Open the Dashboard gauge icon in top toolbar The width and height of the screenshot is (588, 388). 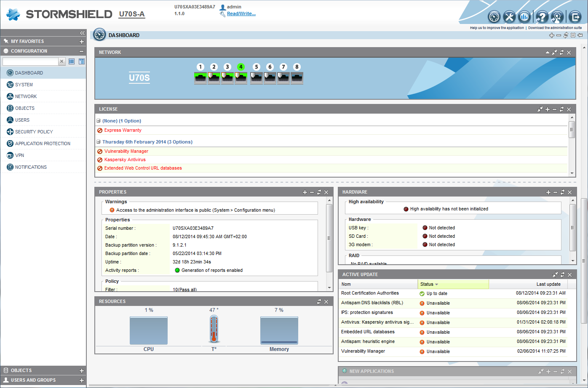[x=494, y=17]
